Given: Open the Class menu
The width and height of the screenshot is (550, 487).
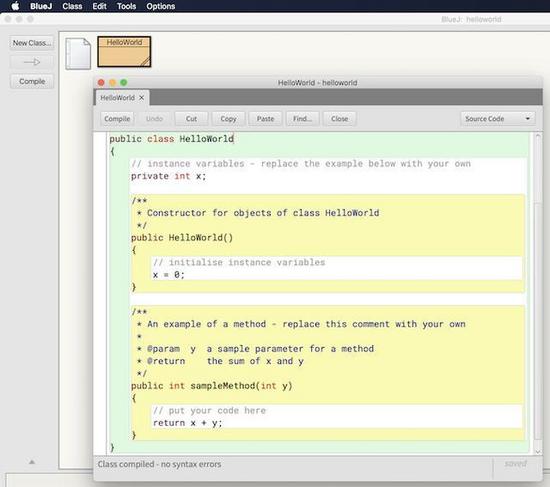Looking at the screenshot, I should click(x=72, y=6).
